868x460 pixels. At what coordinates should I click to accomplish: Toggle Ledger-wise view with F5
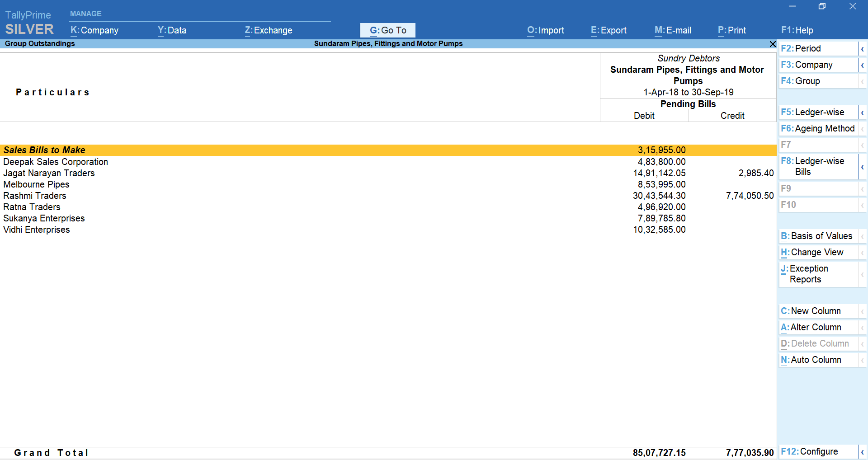click(817, 112)
